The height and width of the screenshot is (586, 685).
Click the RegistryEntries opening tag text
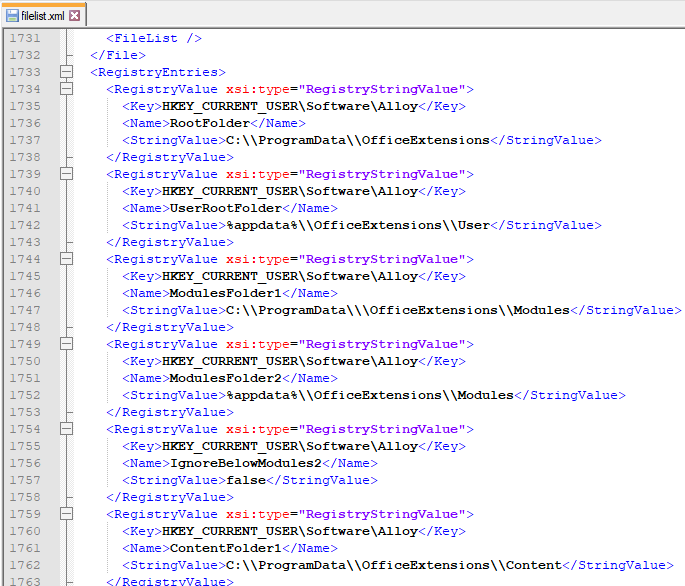158,72
